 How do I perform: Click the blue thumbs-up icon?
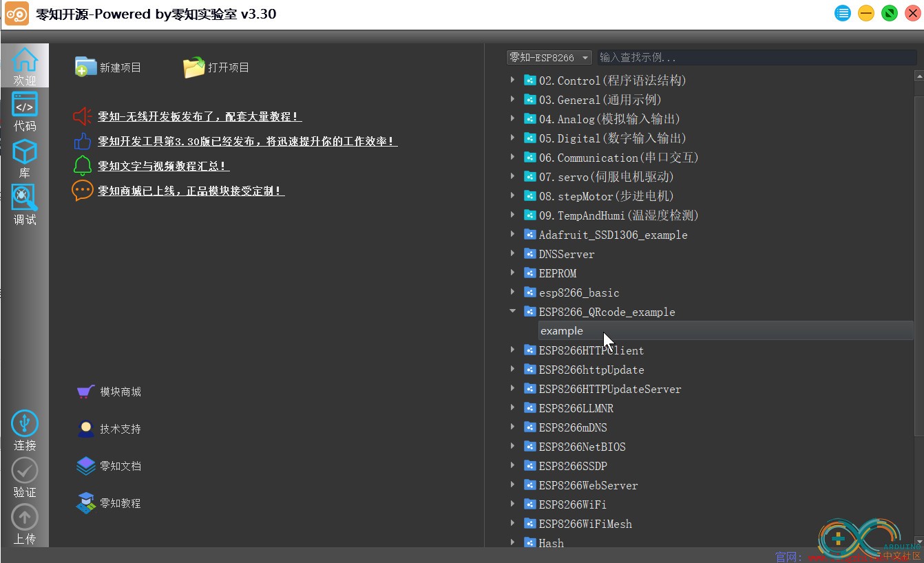click(83, 141)
